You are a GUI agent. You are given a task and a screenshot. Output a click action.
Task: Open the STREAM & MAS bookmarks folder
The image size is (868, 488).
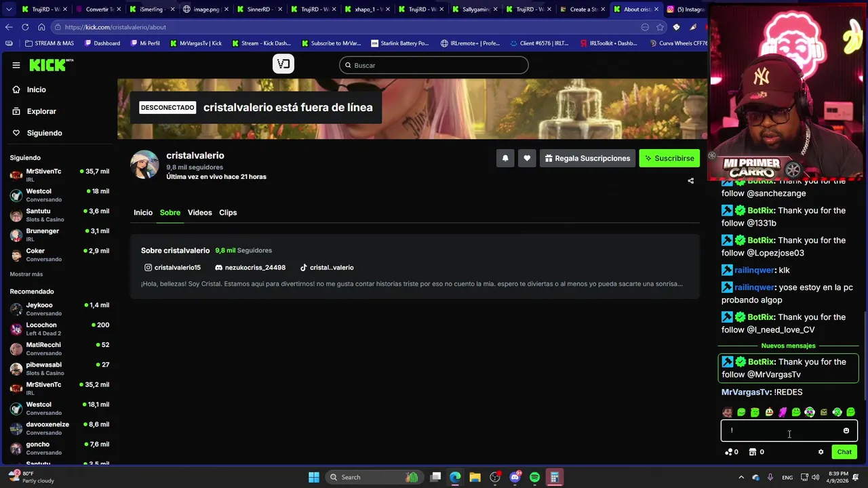coord(50,43)
